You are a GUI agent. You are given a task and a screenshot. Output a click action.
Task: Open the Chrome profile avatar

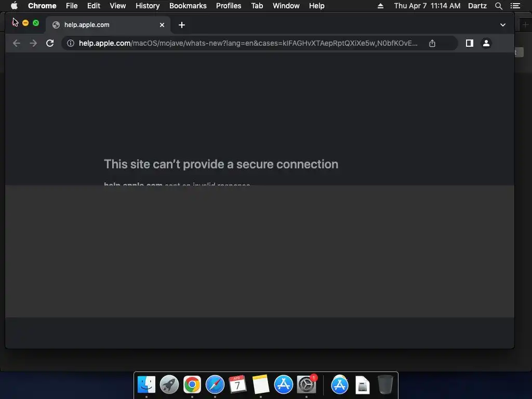point(486,43)
